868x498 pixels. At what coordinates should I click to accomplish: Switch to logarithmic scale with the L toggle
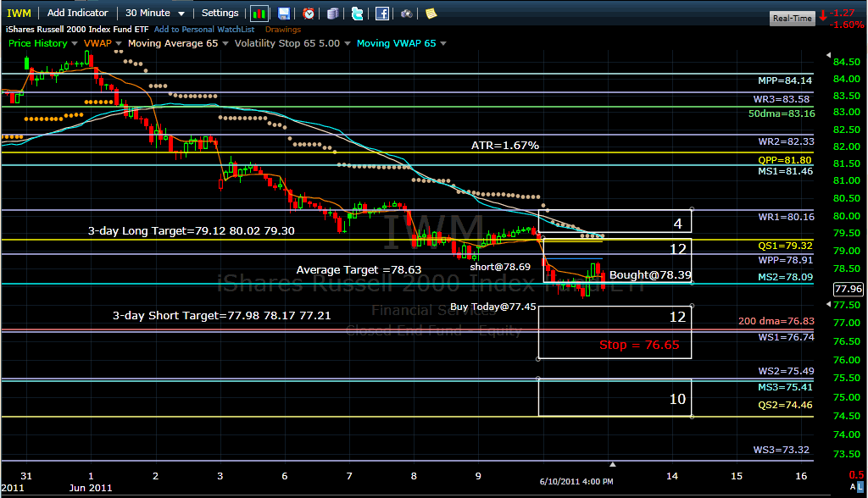point(860,487)
